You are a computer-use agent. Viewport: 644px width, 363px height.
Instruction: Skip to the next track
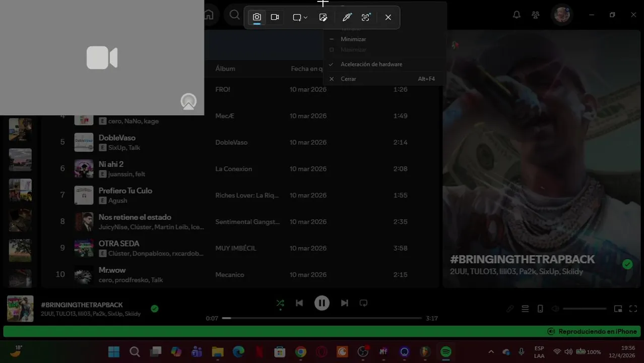click(x=345, y=303)
